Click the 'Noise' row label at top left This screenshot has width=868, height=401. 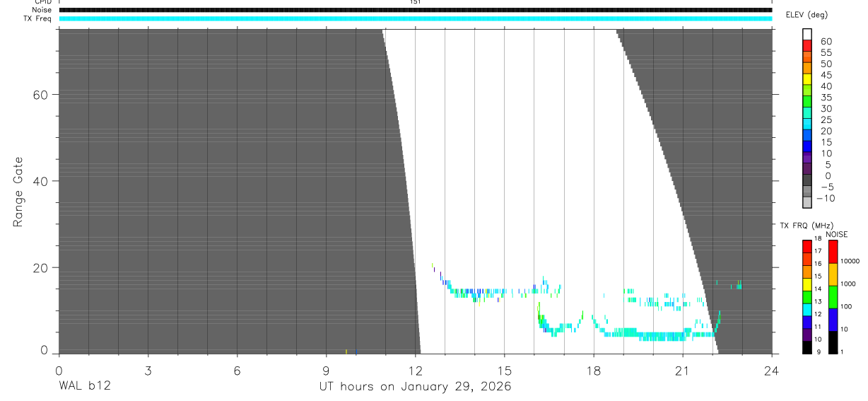(42, 10)
